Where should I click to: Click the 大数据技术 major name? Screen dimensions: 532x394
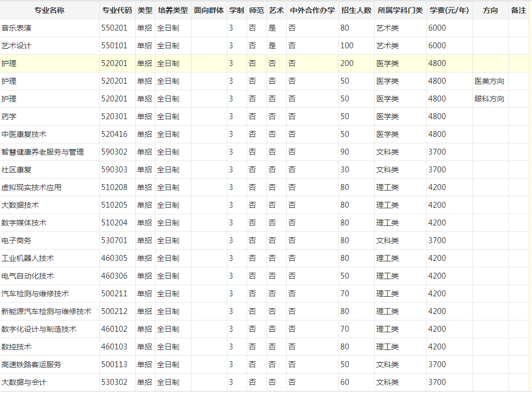point(20,205)
